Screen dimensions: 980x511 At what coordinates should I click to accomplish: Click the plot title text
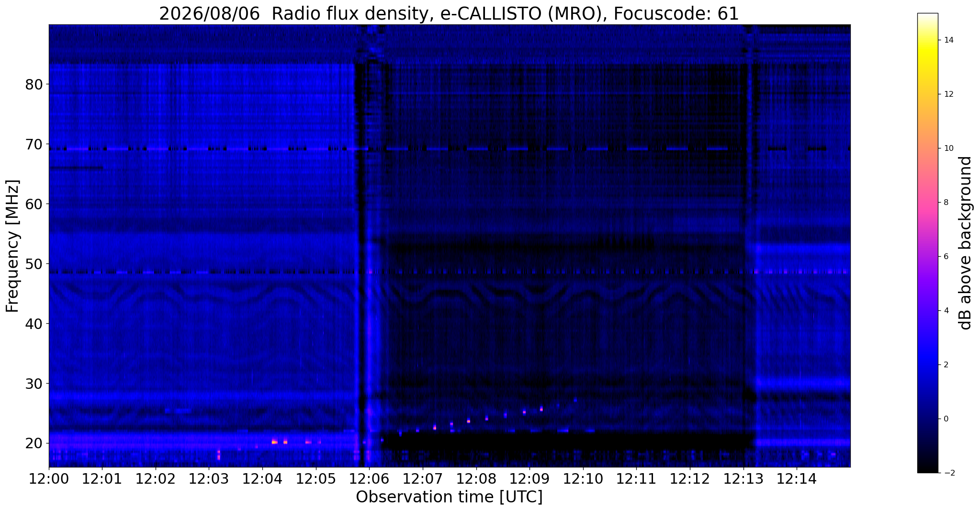[449, 14]
